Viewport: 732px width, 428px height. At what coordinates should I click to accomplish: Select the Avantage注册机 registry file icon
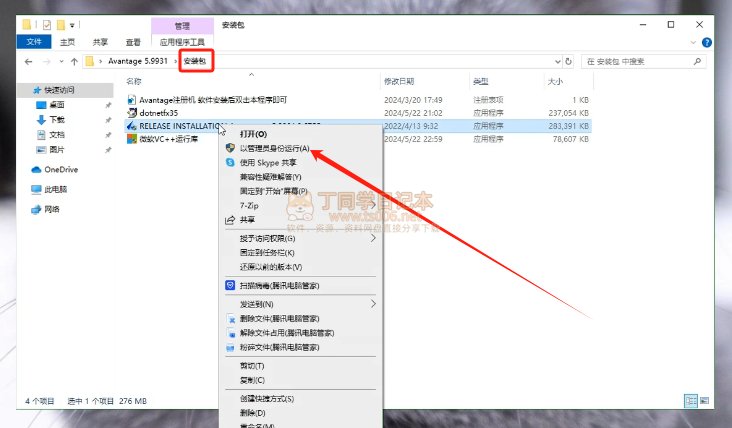click(x=132, y=99)
